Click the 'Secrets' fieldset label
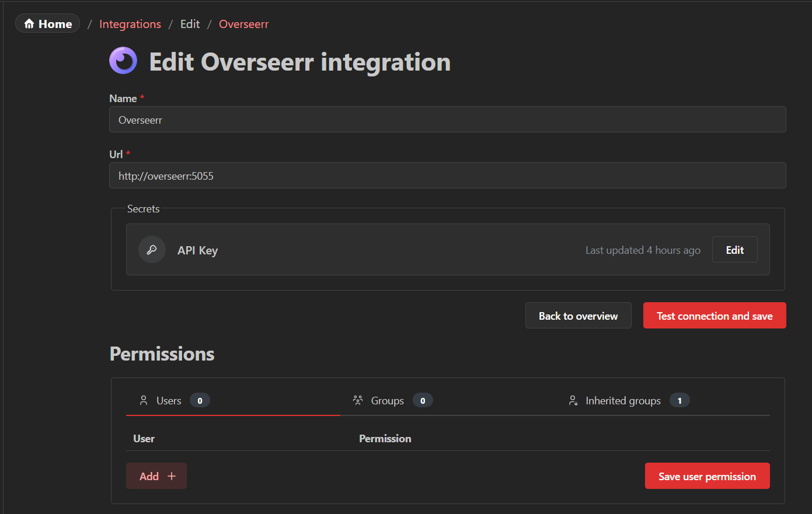This screenshot has width=812, height=514. pos(144,209)
